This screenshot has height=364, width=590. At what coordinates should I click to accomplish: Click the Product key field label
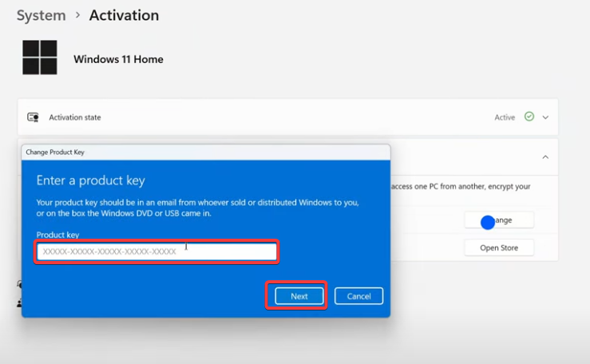tap(57, 235)
